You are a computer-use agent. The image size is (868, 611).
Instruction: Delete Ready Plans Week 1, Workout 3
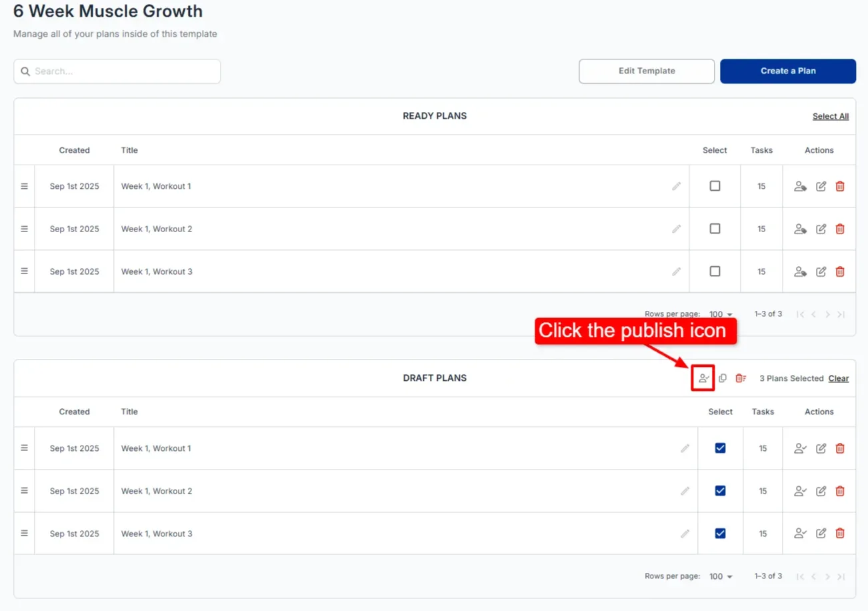(x=840, y=271)
